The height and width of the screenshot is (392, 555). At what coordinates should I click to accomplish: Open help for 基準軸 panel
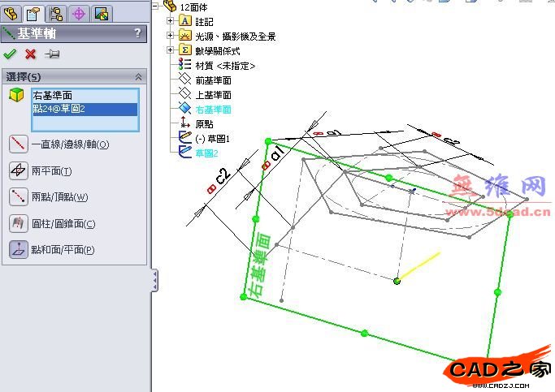[x=137, y=33]
